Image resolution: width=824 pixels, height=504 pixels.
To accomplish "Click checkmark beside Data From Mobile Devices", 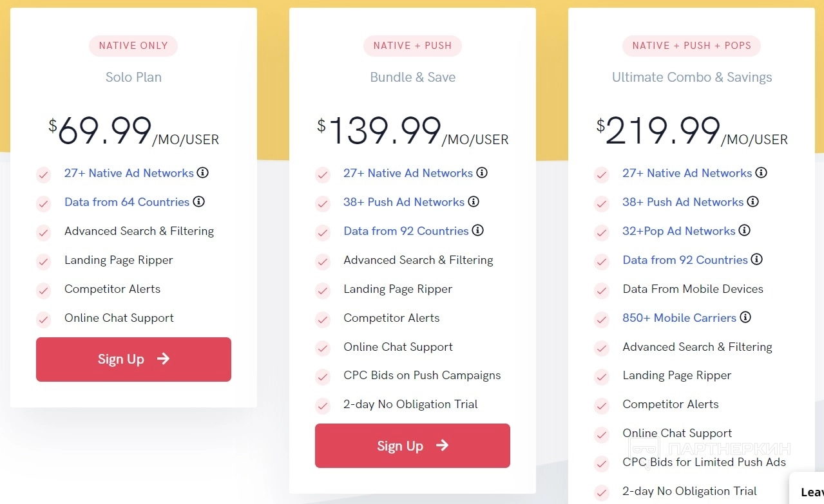I will (602, 290).
